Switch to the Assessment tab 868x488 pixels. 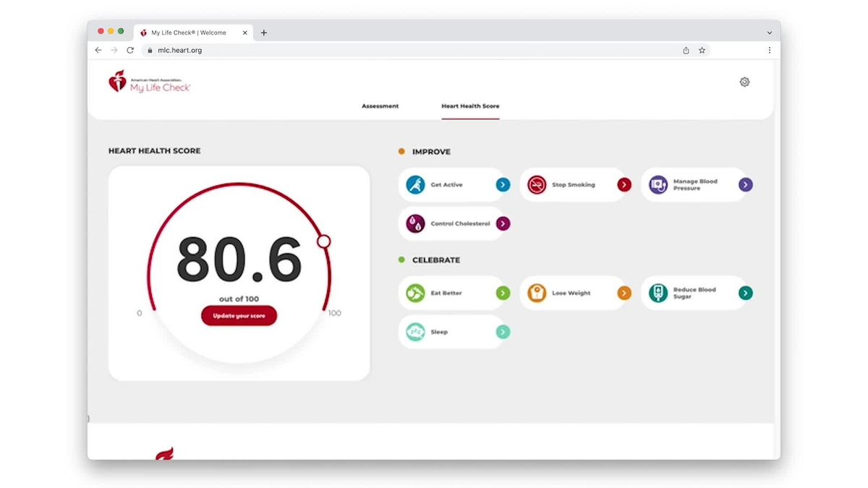click(x=380, y=106)
